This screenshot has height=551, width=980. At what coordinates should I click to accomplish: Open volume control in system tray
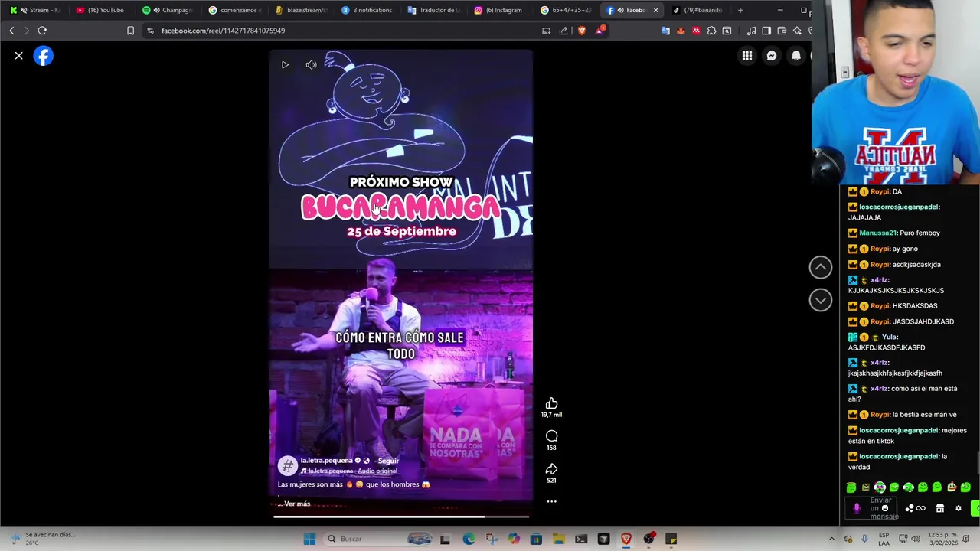(x=917, y=539)
